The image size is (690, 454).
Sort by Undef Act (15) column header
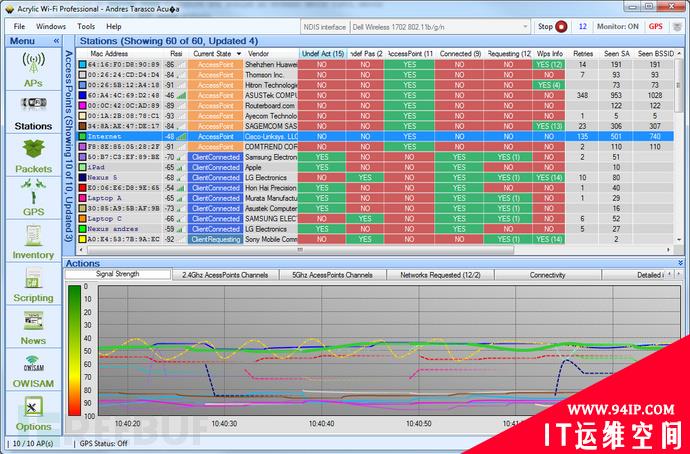coord(323,54)
